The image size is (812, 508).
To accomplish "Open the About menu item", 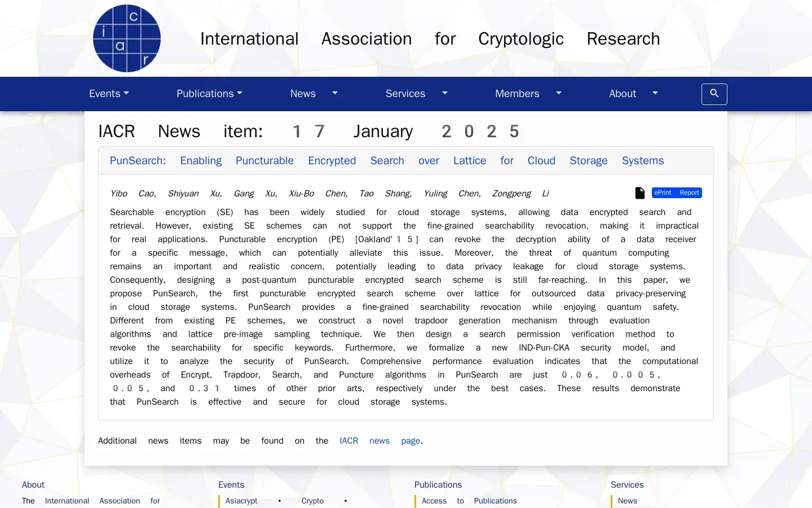I will tap(623, 94).
